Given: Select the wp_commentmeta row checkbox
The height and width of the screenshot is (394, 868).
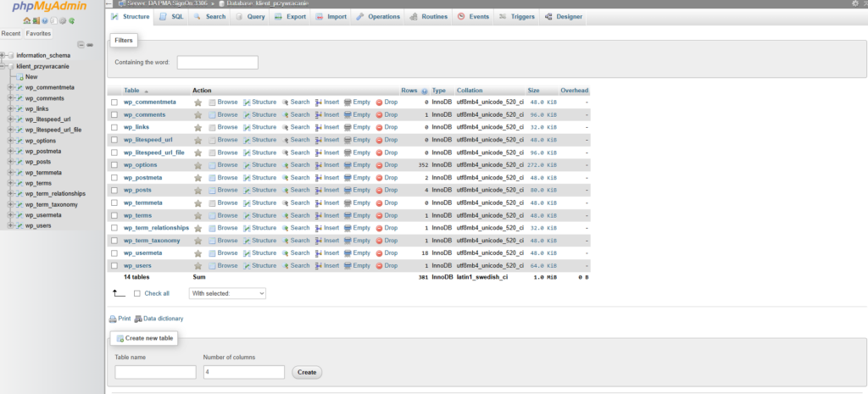Looking at the screenshot, I should [x=114, y=103].
